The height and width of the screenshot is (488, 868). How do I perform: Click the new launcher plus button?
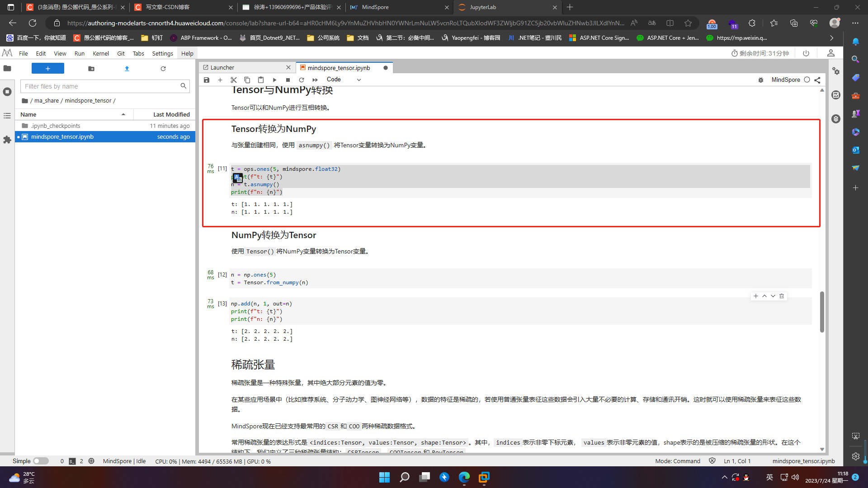48,68
